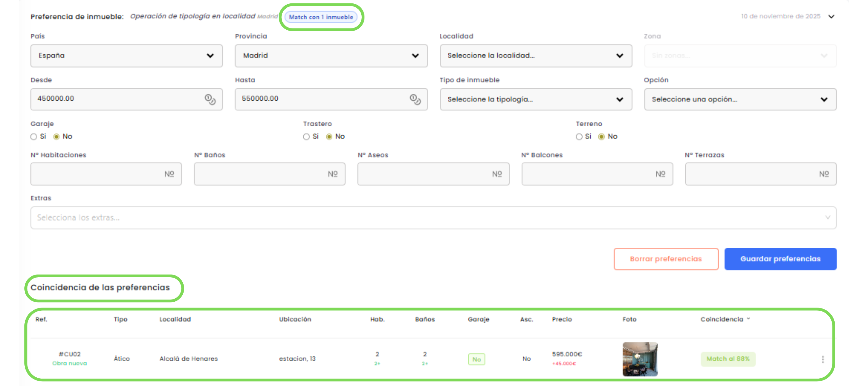The height and width of the screenshot is (386, 868).
Task: Click the Match al 88% badge
Action: point(728,359)
